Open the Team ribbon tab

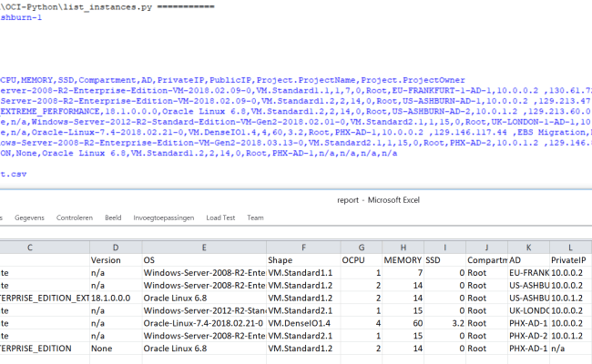pos(255,217)
